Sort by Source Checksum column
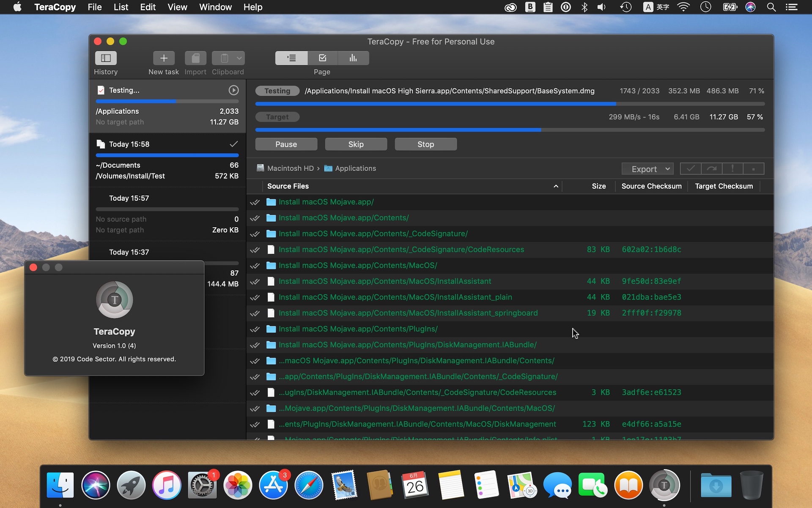This screenshot has height=508, width=812. pyautogui.click(x=651, y=186)
